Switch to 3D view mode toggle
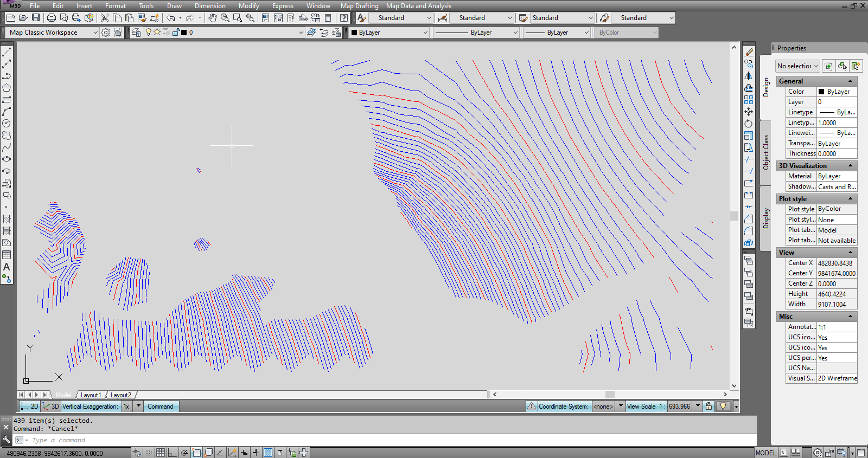This screenshot has width=868, height=458. pyautogui.click(x=50, y=407)
